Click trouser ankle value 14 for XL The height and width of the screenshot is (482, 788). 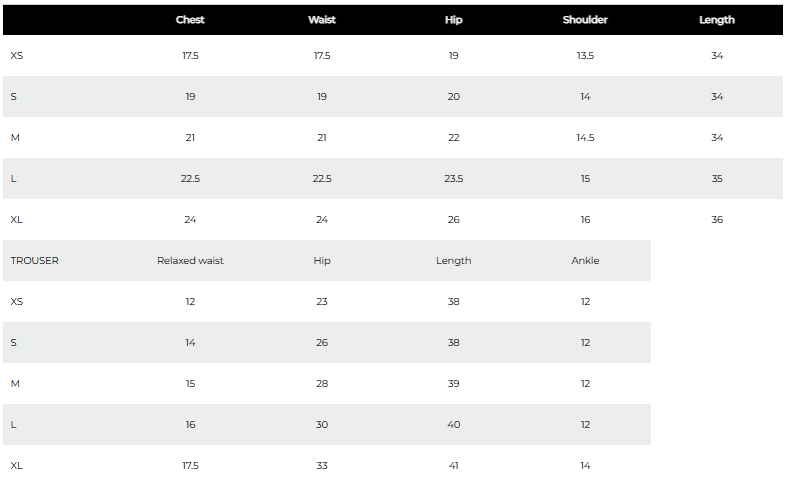[x=585, y=465]
